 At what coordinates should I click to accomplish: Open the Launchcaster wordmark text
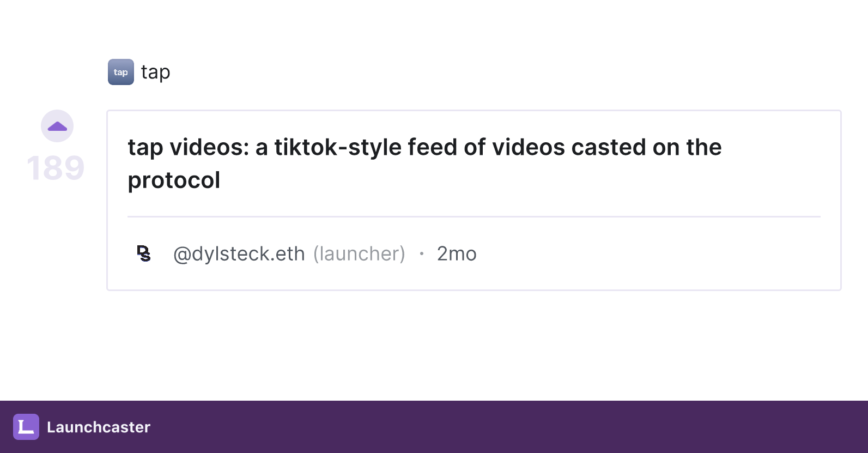point(99,427)
